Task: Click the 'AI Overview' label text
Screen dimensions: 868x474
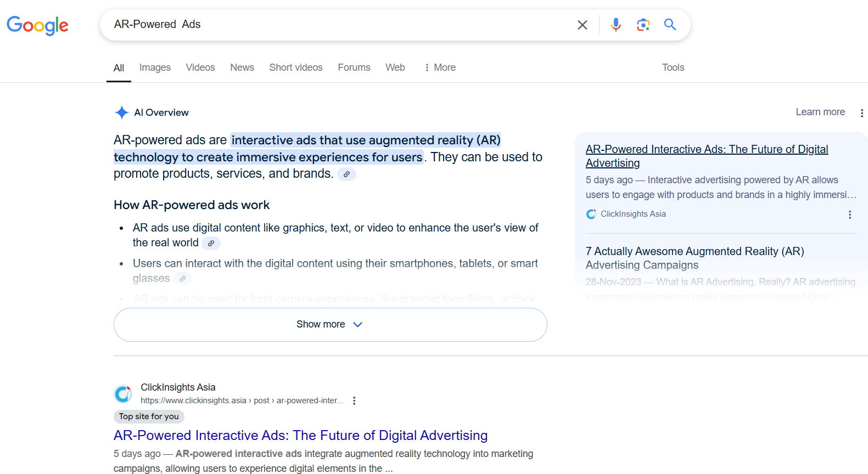Action: click(161, 112)
